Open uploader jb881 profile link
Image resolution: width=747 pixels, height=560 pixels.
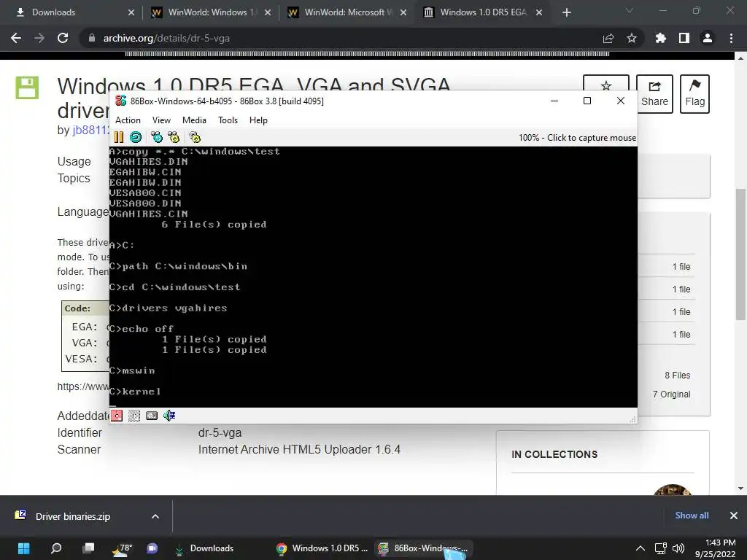[x=91, y=130]
